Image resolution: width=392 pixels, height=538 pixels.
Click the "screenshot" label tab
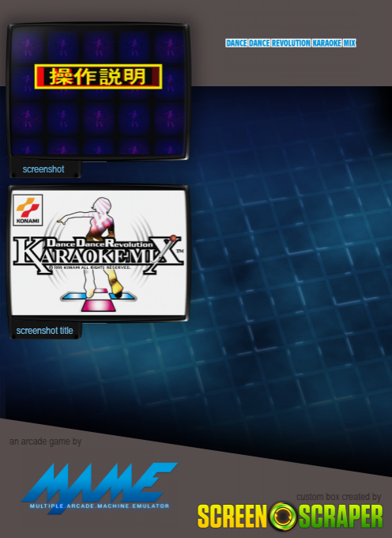point(43,169)
